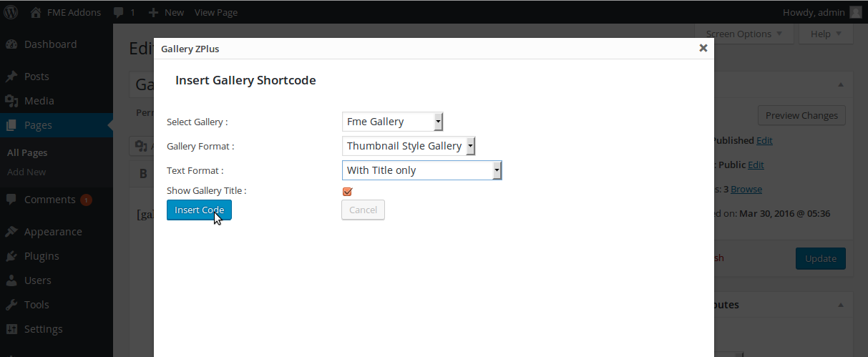The height and width of the screenshot is (357, 868).
Task: Expand the Select Gallery dropdown
Action: coord(393,122)
